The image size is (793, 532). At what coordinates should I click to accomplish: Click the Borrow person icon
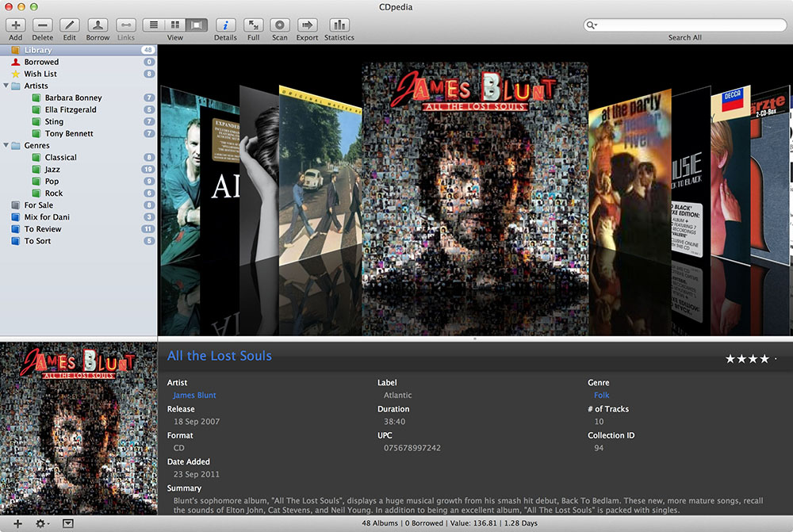[98, 25]
